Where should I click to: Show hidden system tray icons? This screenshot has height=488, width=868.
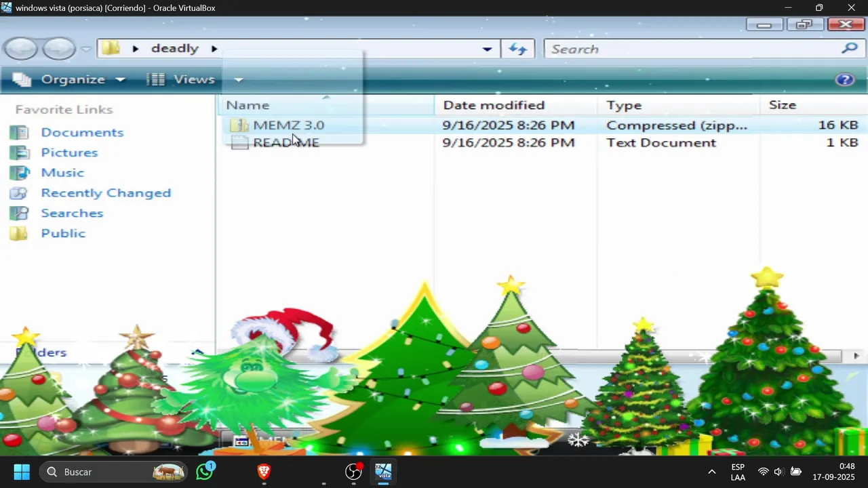point(711,472)
